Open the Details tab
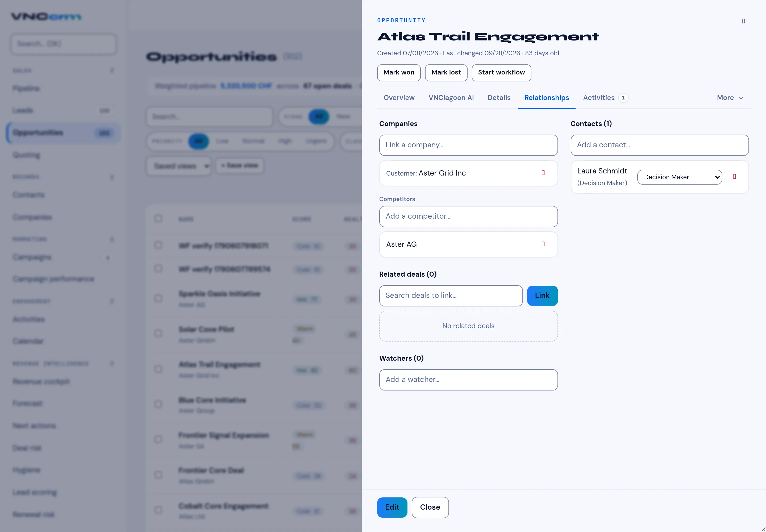This screenshot has height=532, width=766. 499,98
